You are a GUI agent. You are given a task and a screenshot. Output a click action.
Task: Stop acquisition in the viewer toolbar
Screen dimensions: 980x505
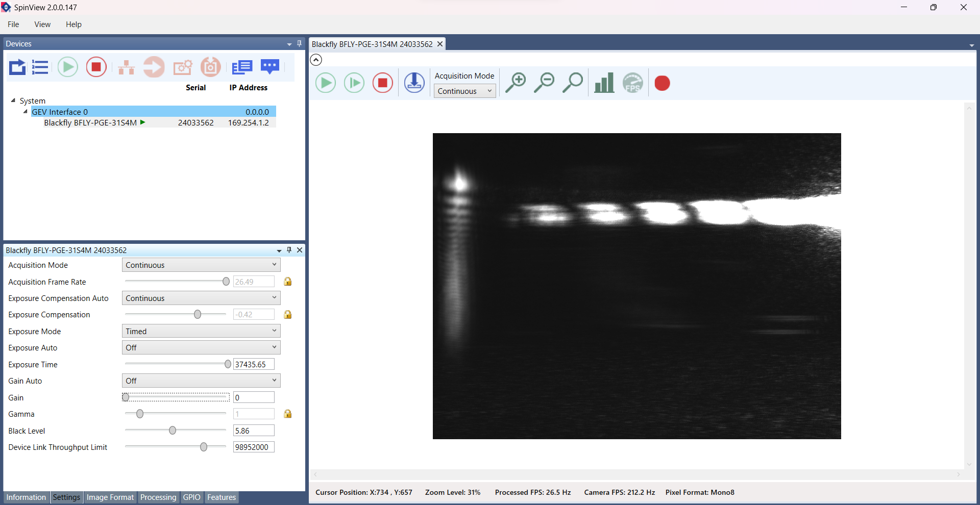383,83
